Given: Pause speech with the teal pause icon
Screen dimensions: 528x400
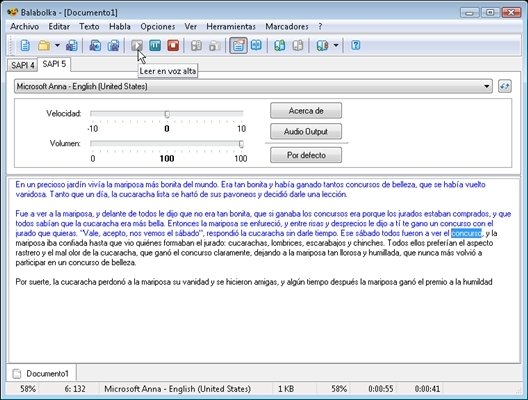Looking at the screenshot, I should point(155,45).
